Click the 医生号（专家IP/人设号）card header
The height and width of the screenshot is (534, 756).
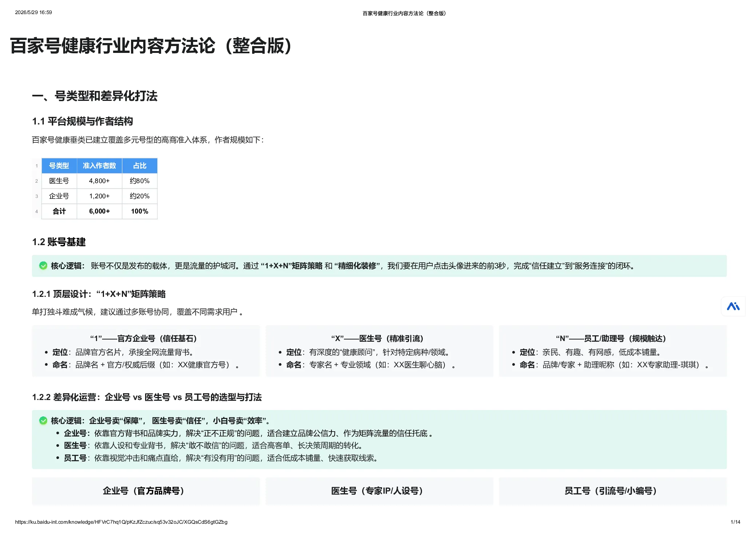coord(379,491)
